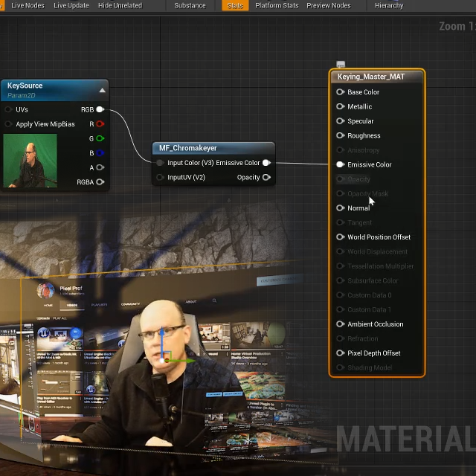The width and height of the screenshot is (476, 476).
Task: Open the Hierarchy toolbar item
Action: pyautogui.click(x=389, y=5)
